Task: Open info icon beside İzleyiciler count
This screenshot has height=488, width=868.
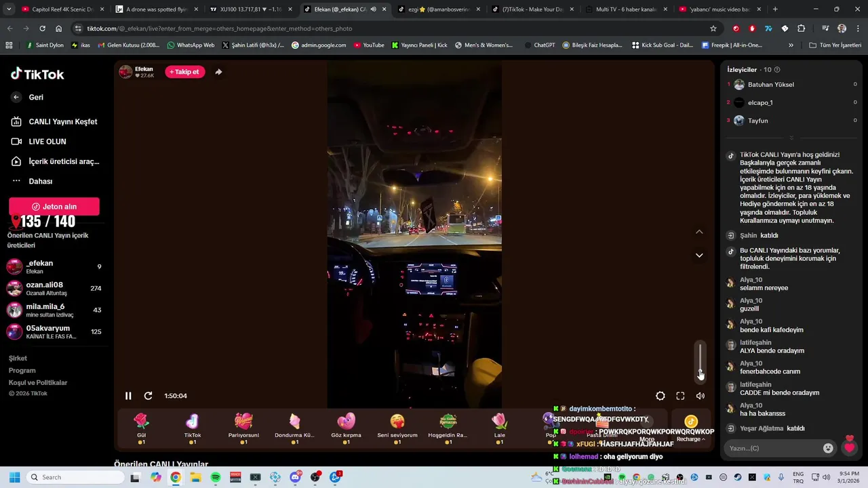Action: (777, 69)
